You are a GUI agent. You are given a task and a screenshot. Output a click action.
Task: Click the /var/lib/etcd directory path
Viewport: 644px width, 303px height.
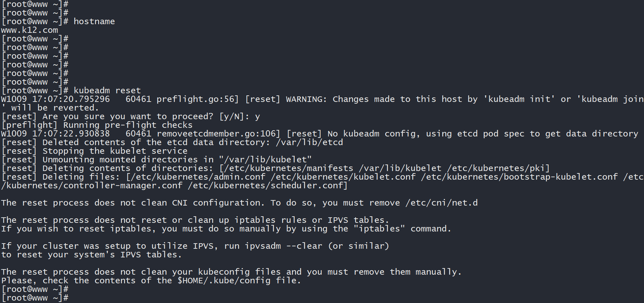[309, 142]
